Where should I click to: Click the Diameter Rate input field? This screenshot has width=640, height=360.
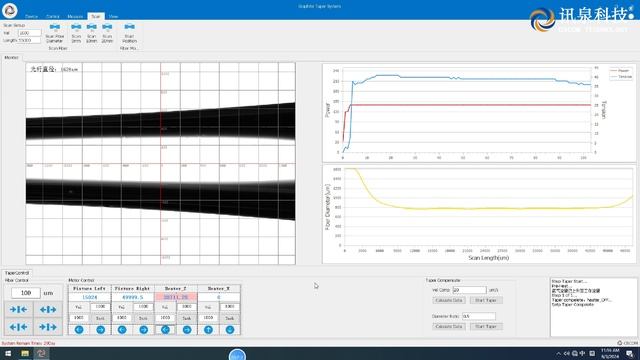pos(478,316)
